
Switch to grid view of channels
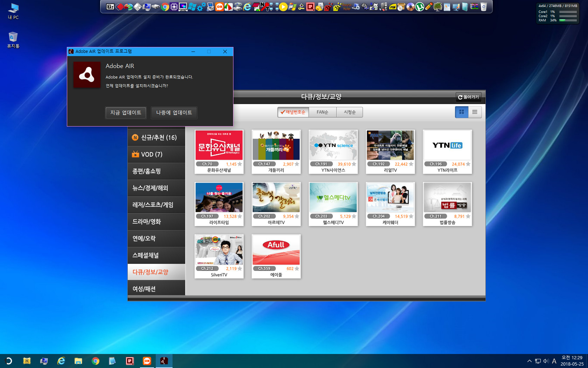pos(462,112)
